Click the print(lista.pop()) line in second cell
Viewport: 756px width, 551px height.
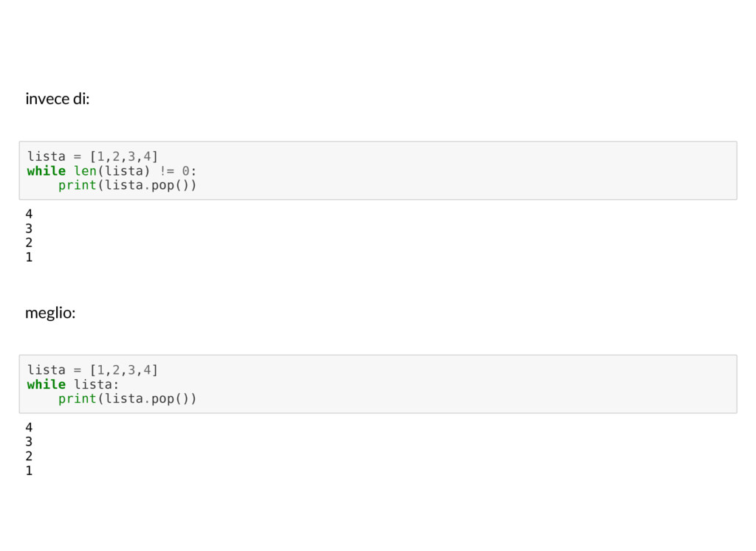[x=127, y=399]
